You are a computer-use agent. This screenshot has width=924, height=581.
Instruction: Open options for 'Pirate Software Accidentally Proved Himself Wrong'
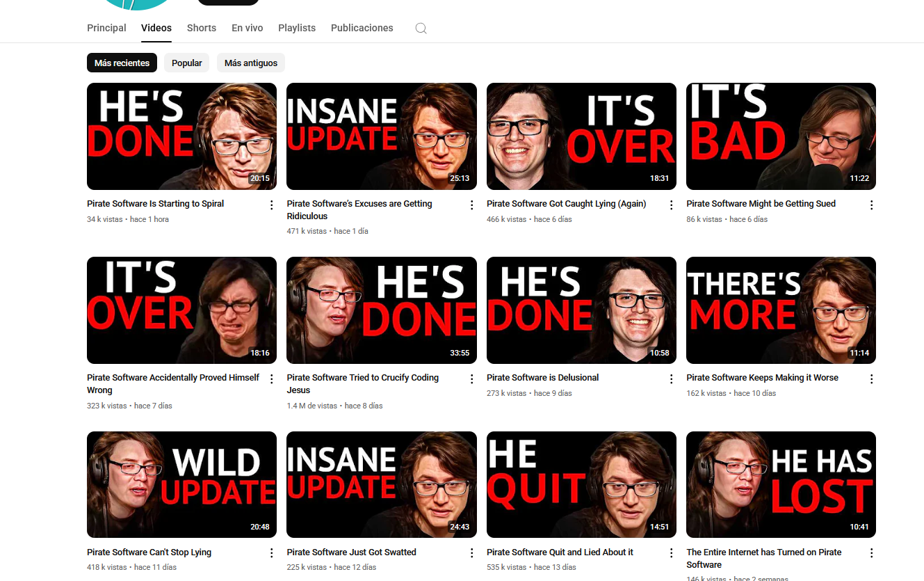272,379
